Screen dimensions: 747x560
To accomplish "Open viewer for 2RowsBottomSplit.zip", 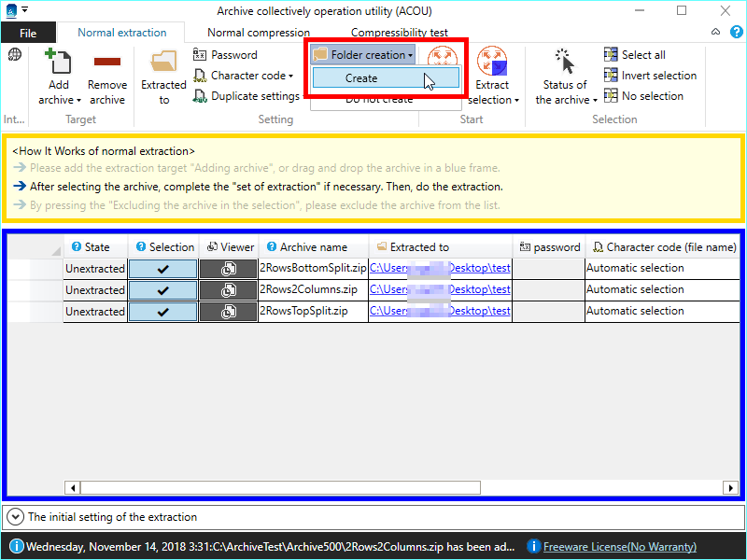I will point(228,269).
